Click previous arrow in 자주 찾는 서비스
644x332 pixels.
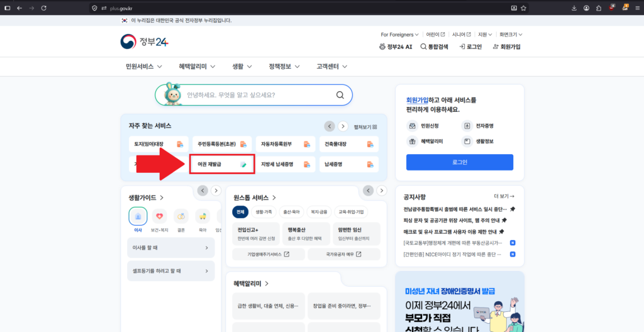pyautogui.click(x=330, y=126)
